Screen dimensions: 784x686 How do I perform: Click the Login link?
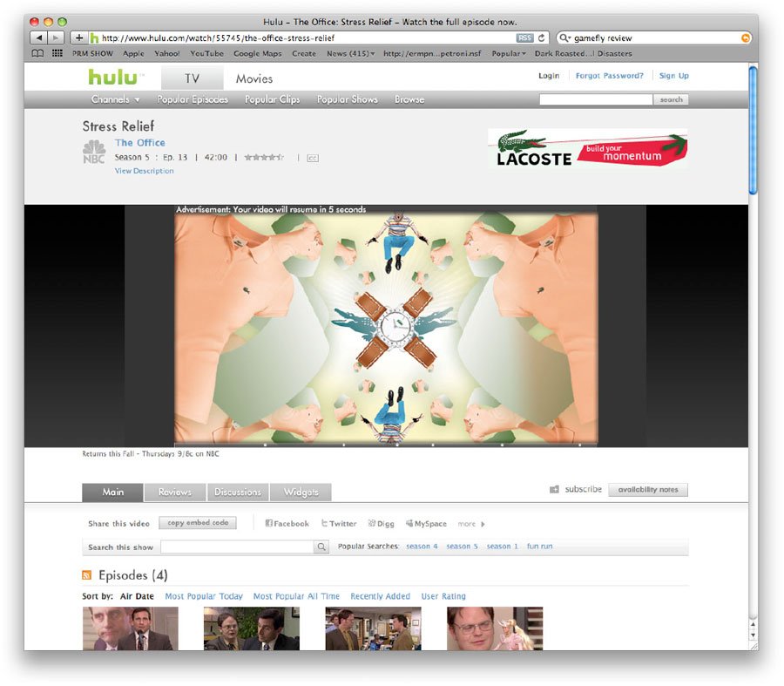tap(549, 76)
